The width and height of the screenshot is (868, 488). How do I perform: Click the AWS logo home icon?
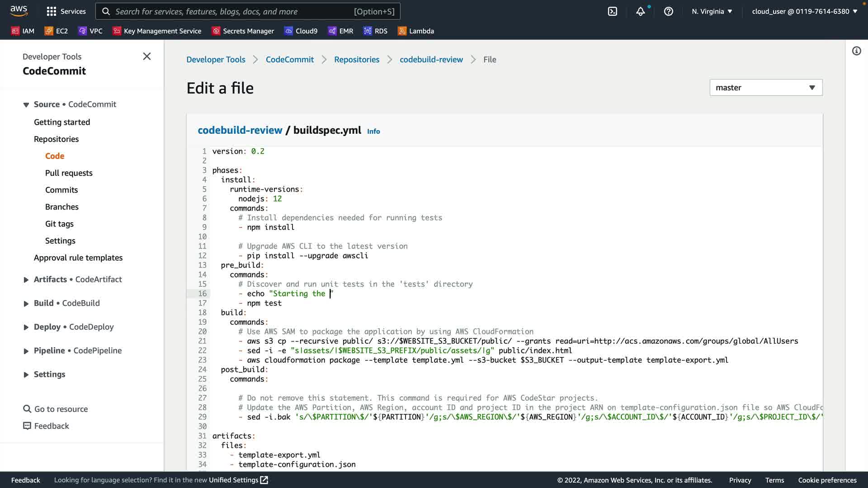click(x=19, y=10)
